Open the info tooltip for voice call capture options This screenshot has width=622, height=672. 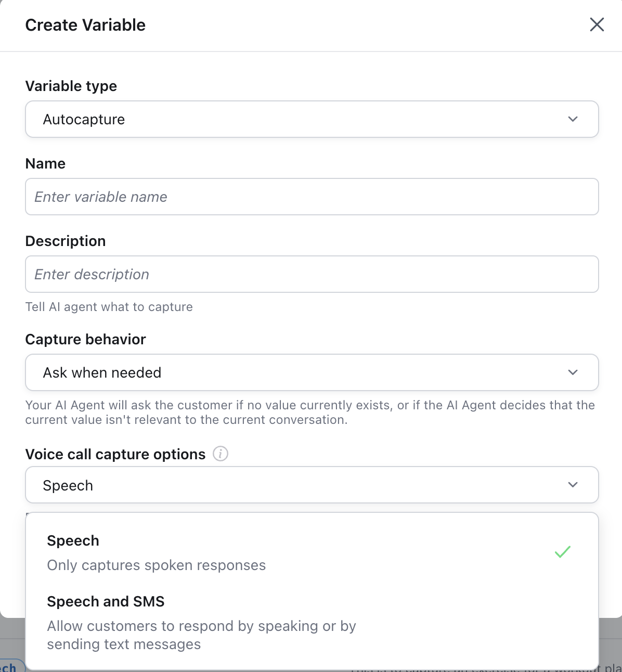pyautogui.click(x=220, y=454)
